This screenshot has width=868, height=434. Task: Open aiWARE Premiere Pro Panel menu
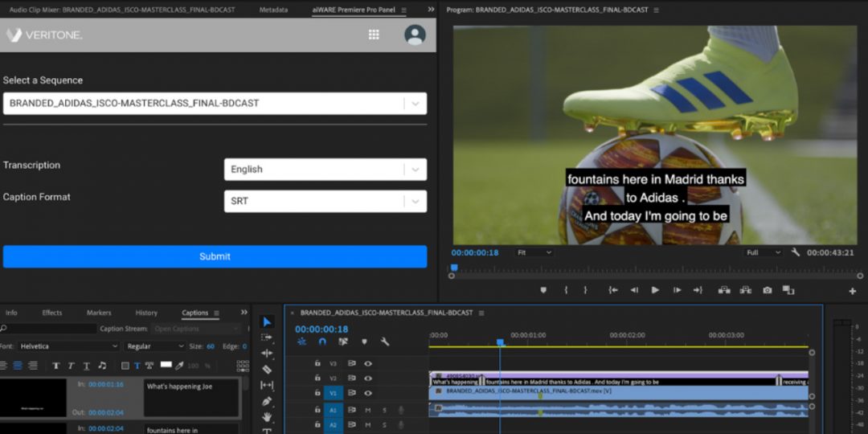(403, 10)
